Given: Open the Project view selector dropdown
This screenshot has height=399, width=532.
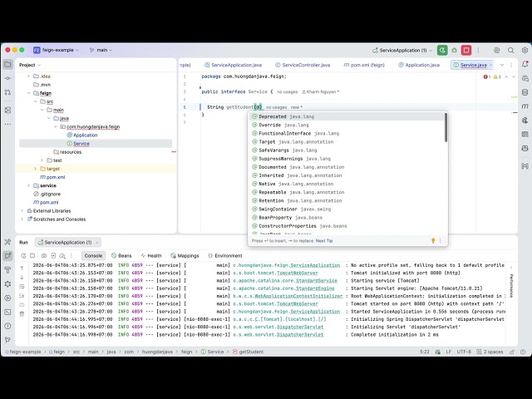Looking at the screenshot, I should 30,65.
